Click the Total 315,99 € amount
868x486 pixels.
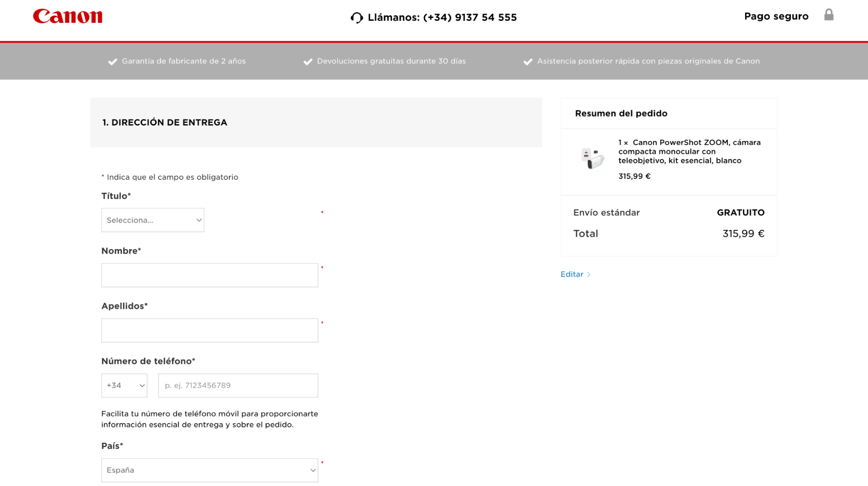743,234
